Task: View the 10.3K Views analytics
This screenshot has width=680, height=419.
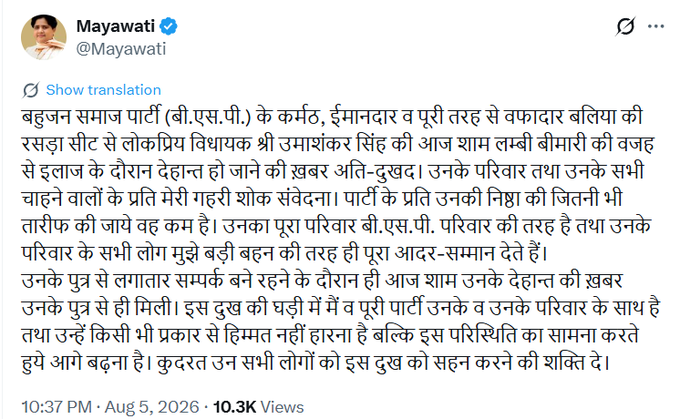Action: click(258, 407)
